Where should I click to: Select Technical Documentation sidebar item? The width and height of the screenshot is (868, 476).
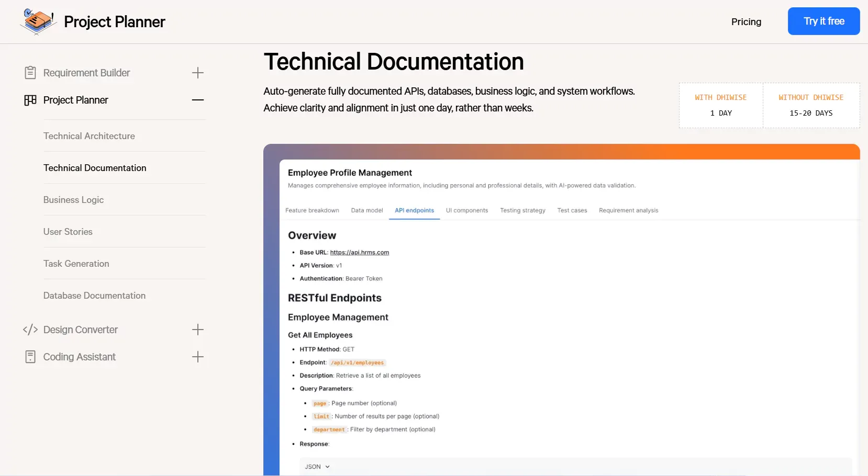coord(95,168)
